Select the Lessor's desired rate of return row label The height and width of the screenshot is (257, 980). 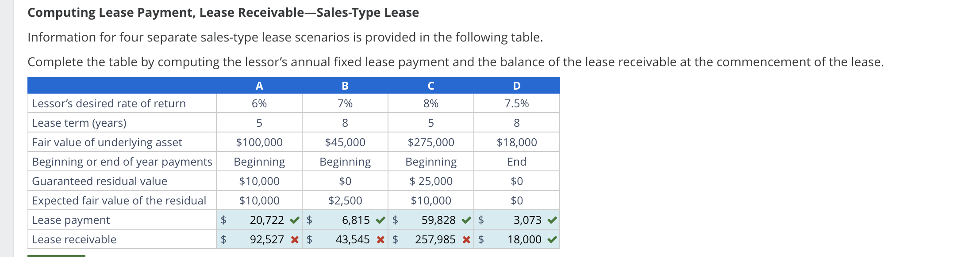click(108, 103)
